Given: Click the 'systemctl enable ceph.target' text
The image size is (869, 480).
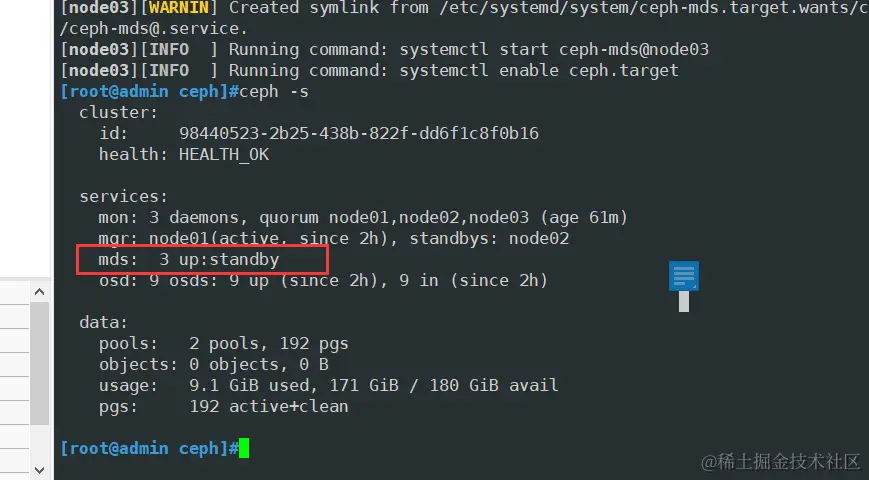Looking at the screenshot, I should click(538, 71).
